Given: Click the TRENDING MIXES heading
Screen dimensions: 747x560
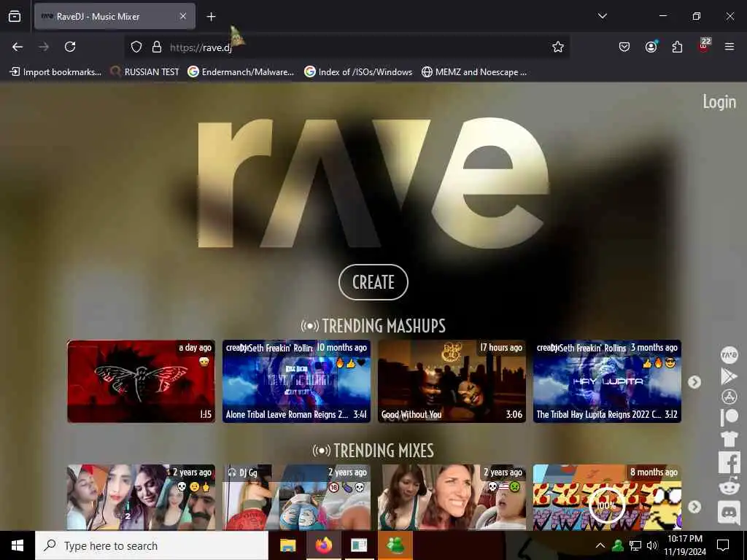Looking at the screenshot, I should (373, 451).
